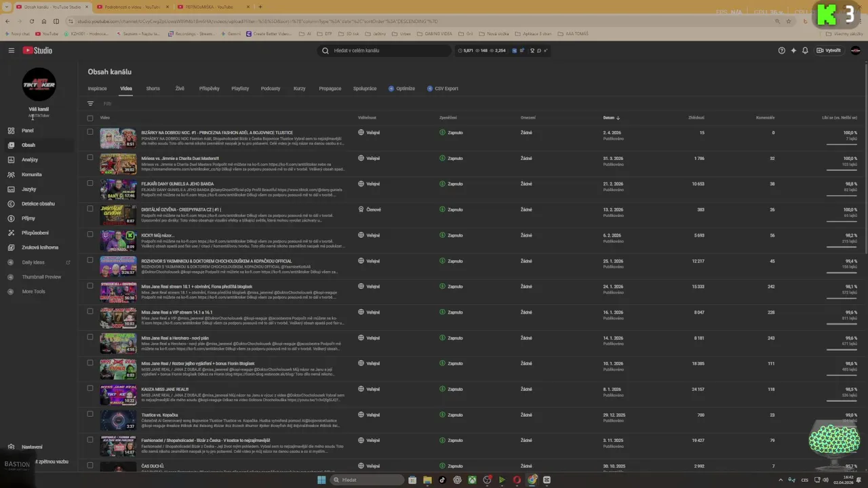Open Analýzy analytics in the sidebar
This screenshot has width=868, height=488.
(30, 159)
